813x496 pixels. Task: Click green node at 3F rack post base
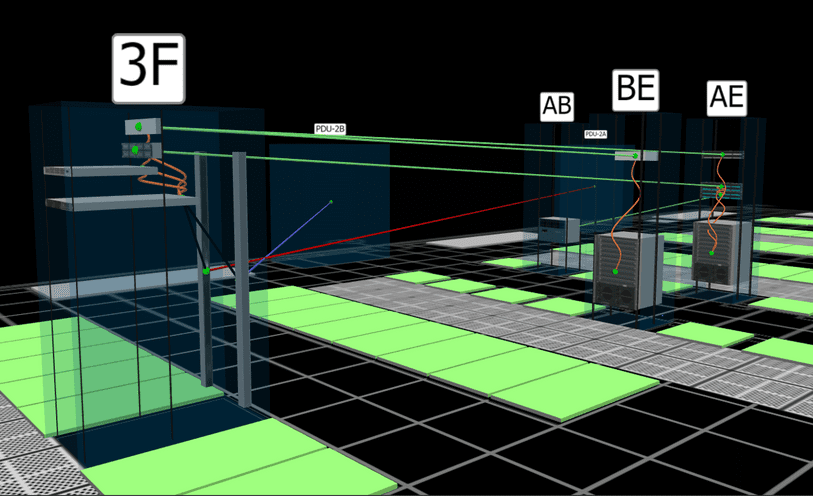pyautogui.click(x=206, y=271)
